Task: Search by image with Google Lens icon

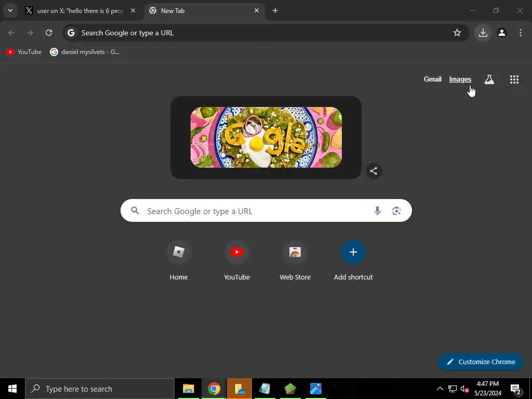Action: pyautogui.click(x=396, y=211)
